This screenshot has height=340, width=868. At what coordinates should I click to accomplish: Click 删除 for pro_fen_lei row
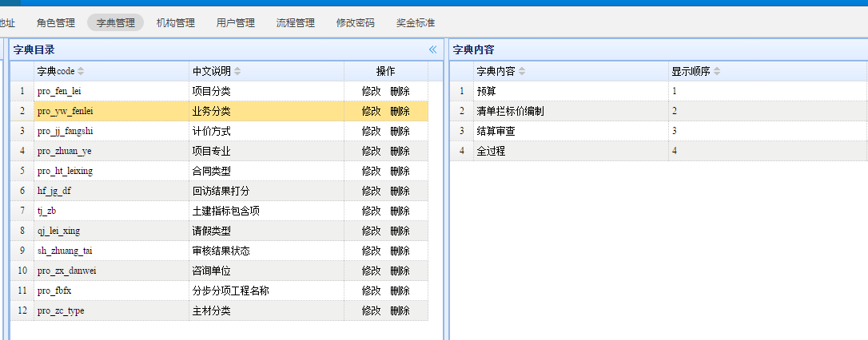click(x=400, y=91)
